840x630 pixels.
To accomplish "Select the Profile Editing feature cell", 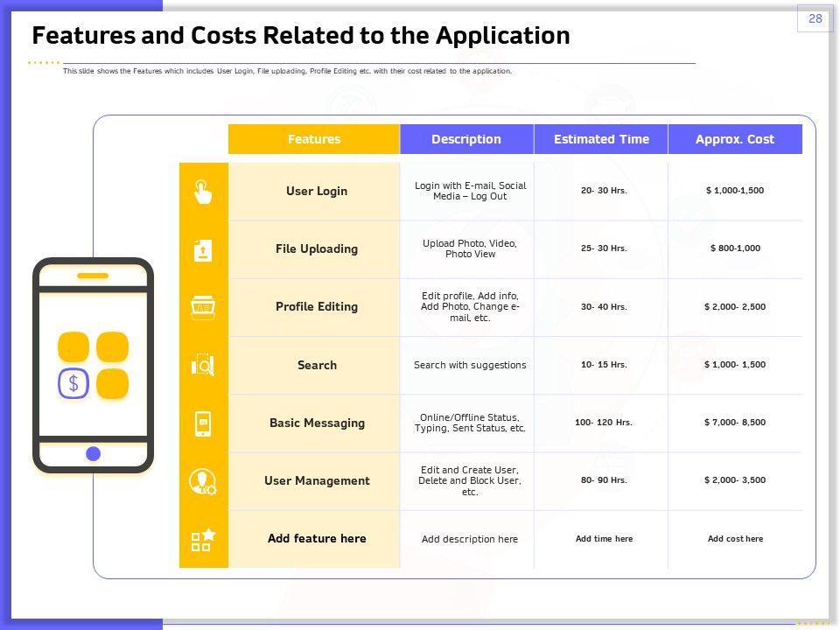I will (x=314, y=307).
